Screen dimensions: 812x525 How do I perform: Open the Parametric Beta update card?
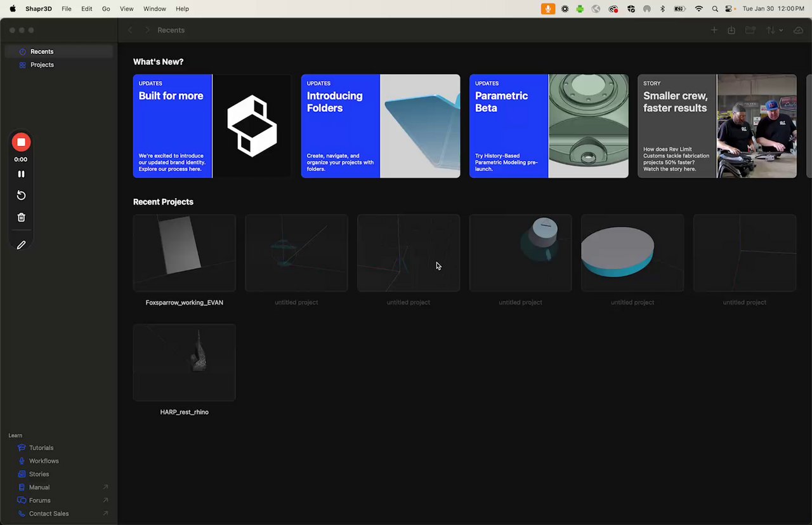tap(549, 126)
